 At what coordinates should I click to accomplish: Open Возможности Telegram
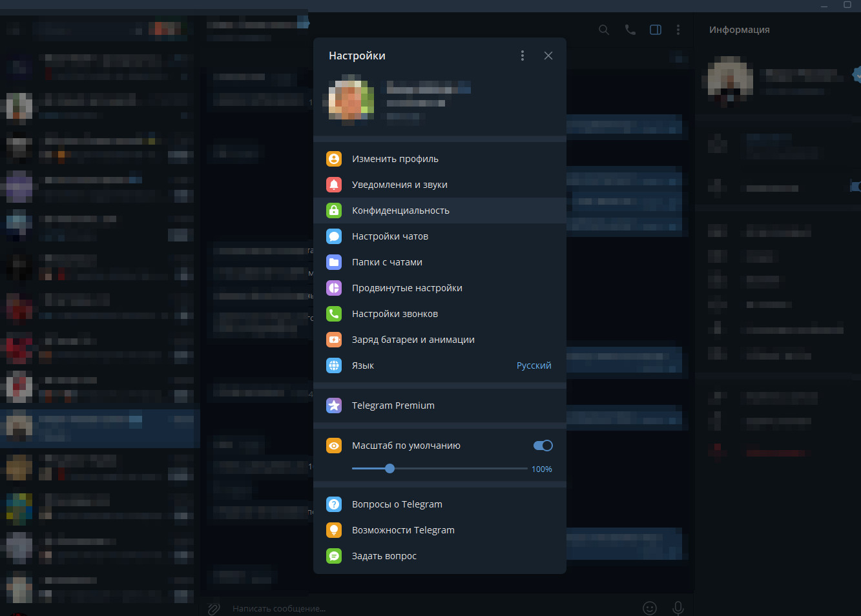click(402, 530)
